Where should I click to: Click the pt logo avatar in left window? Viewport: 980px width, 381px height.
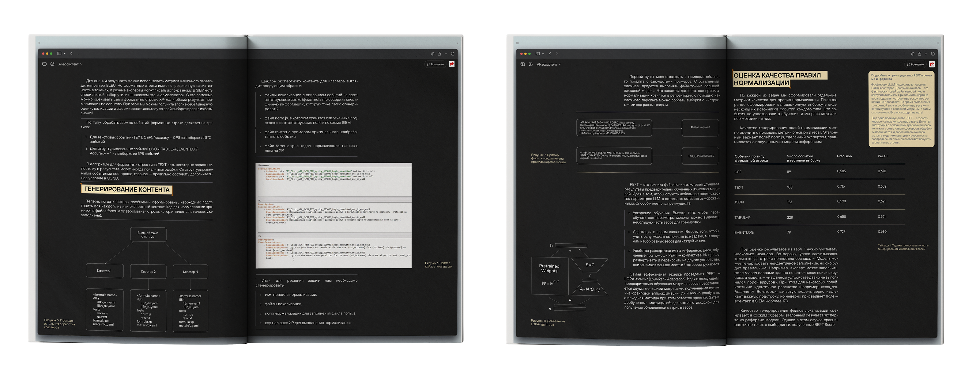tap(452, 64)
